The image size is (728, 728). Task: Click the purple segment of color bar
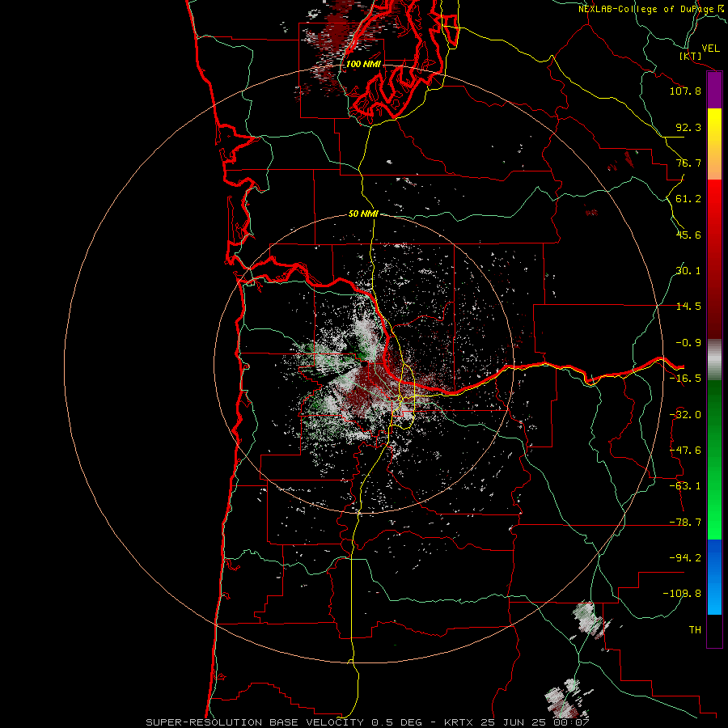[x=714, y=91]
